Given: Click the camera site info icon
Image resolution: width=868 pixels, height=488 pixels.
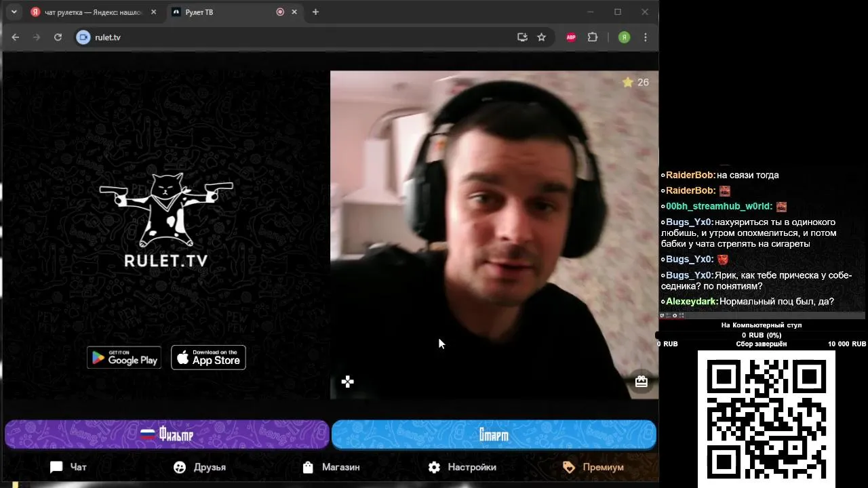Looking at the screenshot, I should point(83,37).
